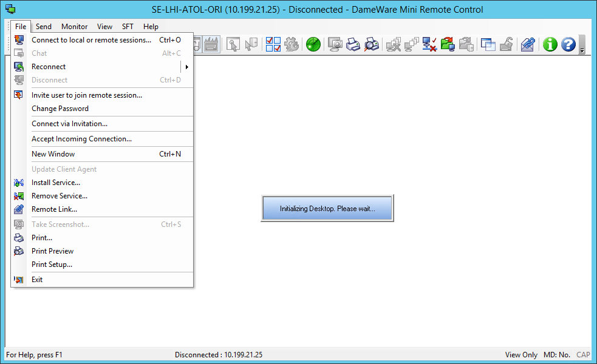The height and width of the screenshot is (364, 597).
Task: Click the CAP indicator in status bar
Action: click(583, 355)
